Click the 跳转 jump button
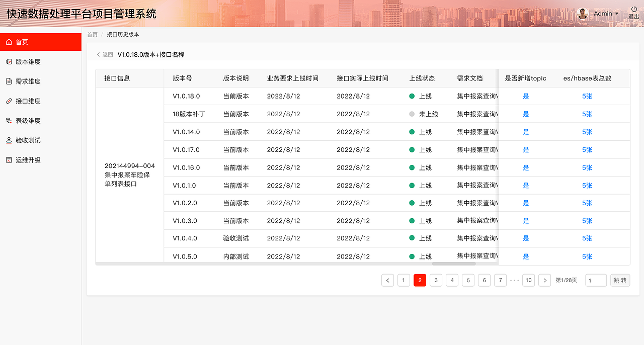 [620, 280]
